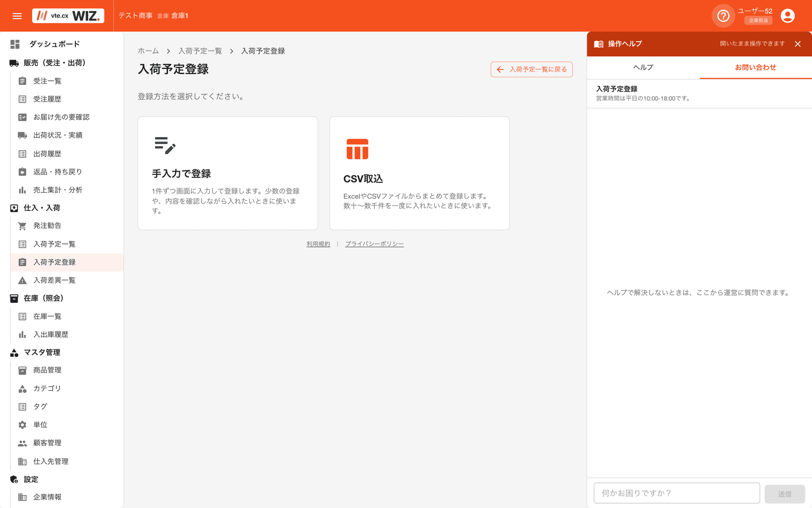Click the clipboard icon next to 受注一覧
The height and width of the screenshot is (508, 812).
(22, 81)
